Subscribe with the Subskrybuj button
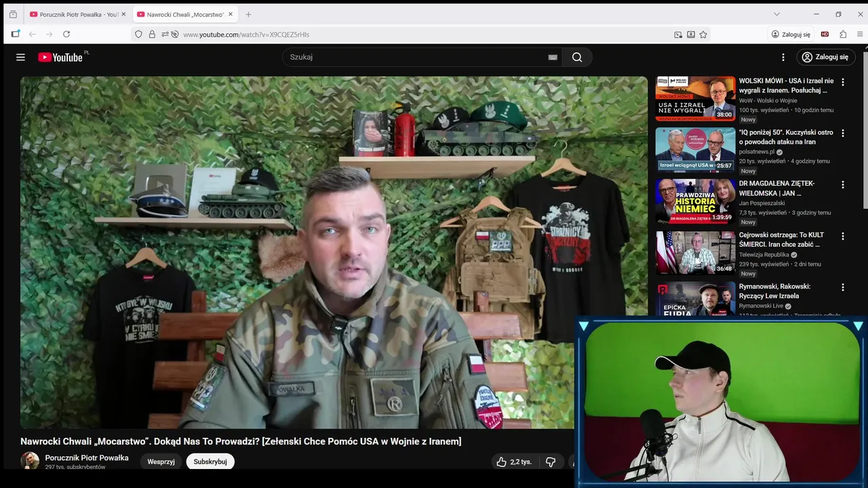 (210, 462)
